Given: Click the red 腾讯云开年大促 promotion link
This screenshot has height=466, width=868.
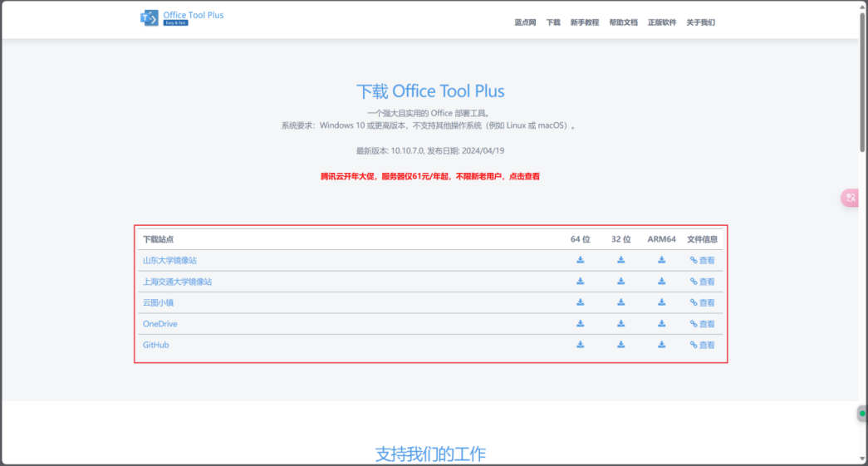Looking at the screenshot, I should point(430,177).
